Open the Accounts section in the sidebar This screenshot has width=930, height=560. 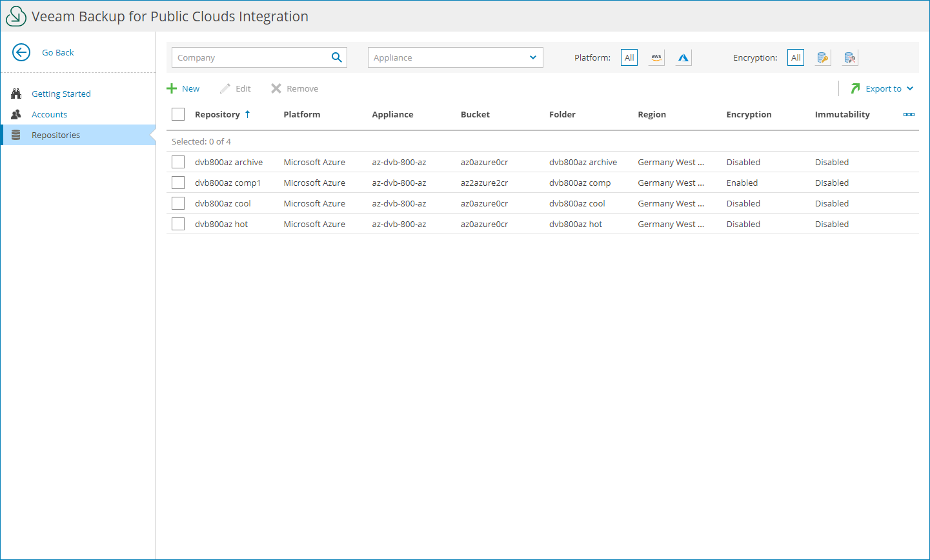tap(49, 114)
